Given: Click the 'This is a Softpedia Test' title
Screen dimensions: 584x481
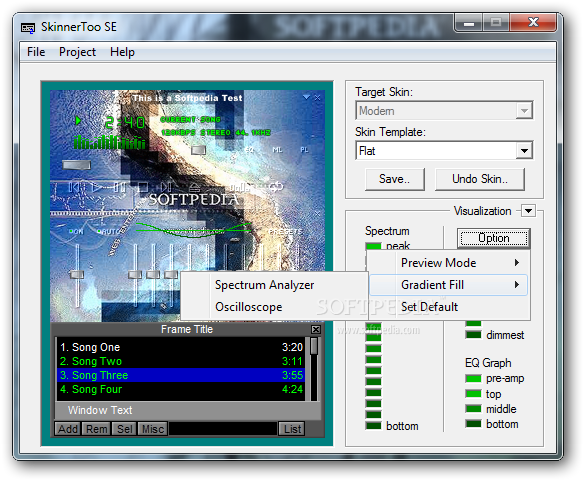Looking at the screenshot, I should [x=187, y=98].
